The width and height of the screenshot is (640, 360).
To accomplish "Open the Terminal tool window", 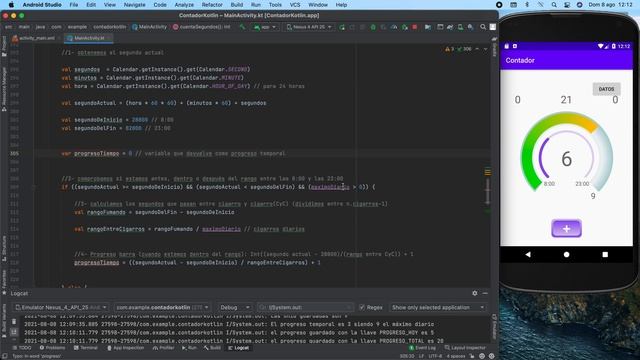I will [x=86, y=348].
